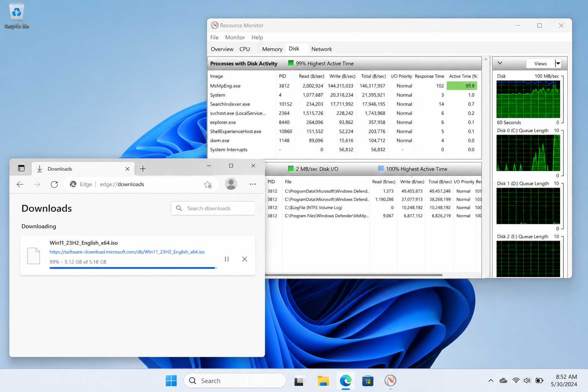Click the battery tray icon
This screenshot has height=392, width=588.
pos(539,381)
